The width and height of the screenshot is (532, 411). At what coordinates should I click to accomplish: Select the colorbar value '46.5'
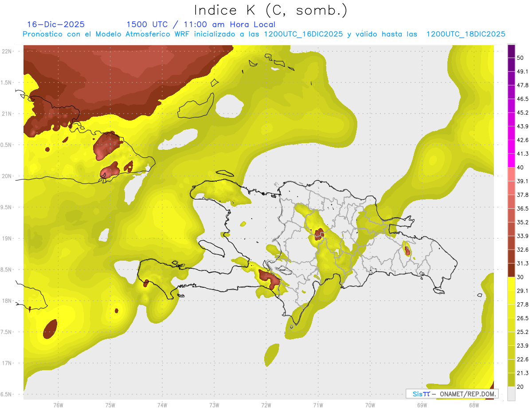[x=523, y=99]
